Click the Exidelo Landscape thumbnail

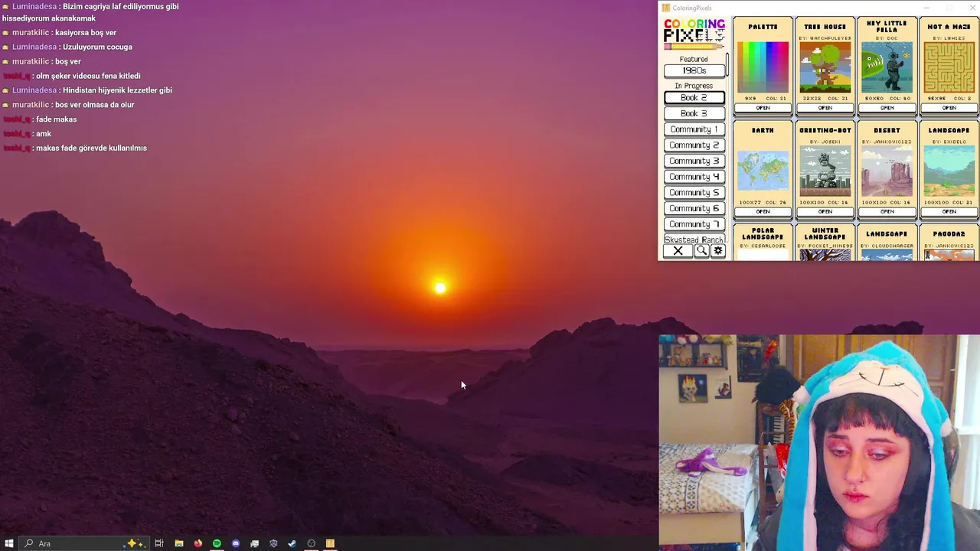coord(949,171)
